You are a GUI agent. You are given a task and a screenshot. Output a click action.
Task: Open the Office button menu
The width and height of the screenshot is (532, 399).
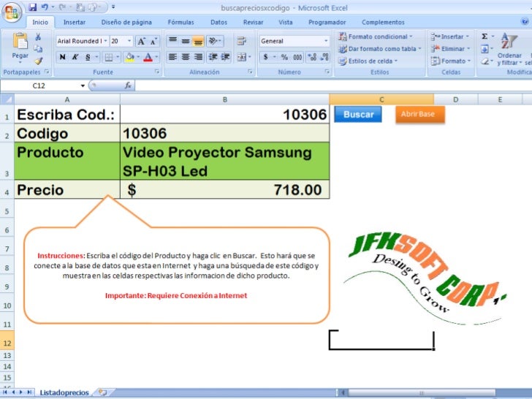point(12,12)
